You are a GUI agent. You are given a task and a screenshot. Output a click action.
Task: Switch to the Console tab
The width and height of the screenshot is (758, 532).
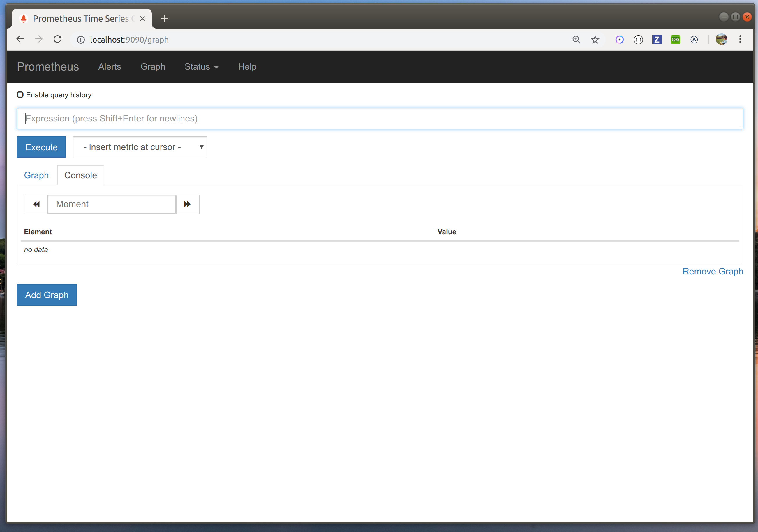click(80, 175)
